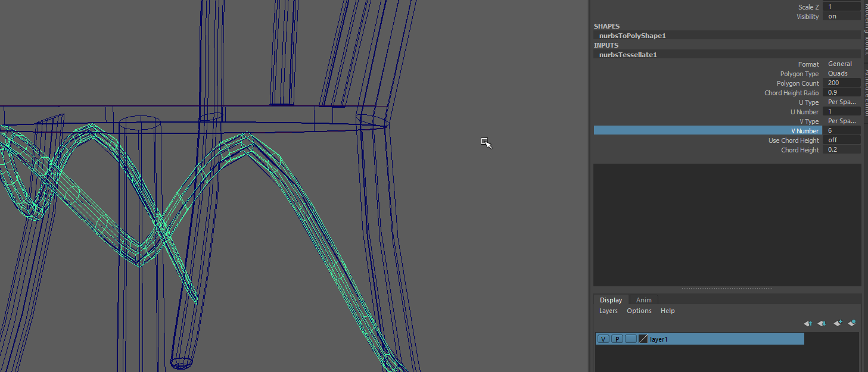
Task: Create new empty layer icon
Action: pos(838,323)
